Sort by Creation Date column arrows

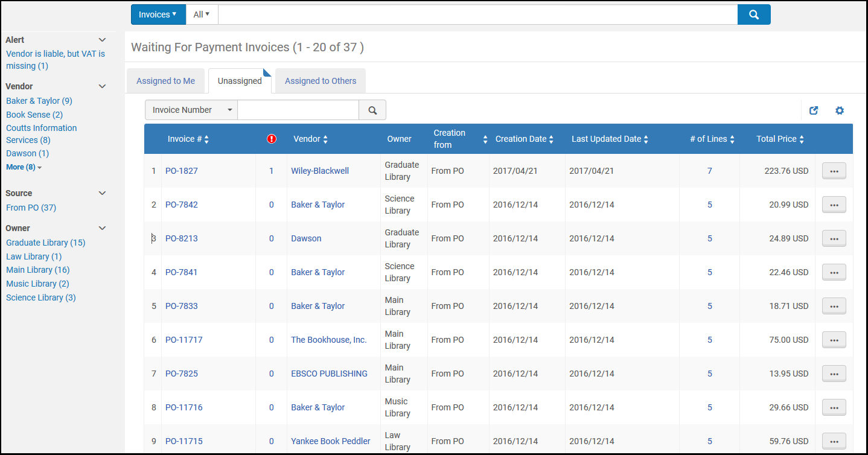(x=551, y=139)
